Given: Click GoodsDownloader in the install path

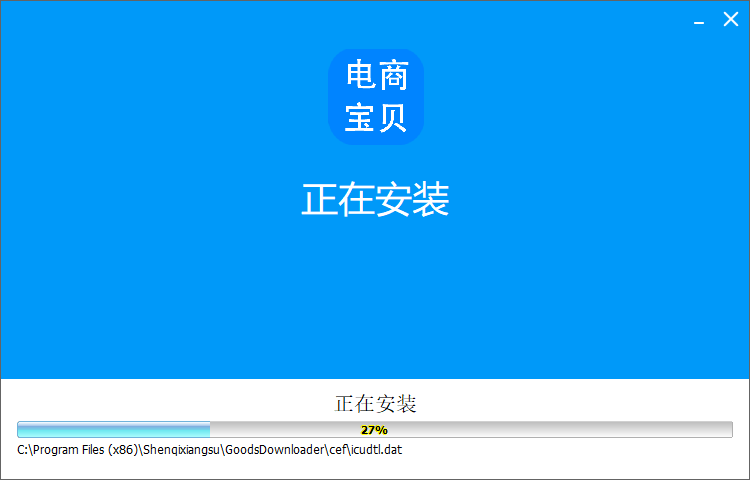Looking at the screenshot, I should pyautogui.click(x=274, y=450).
